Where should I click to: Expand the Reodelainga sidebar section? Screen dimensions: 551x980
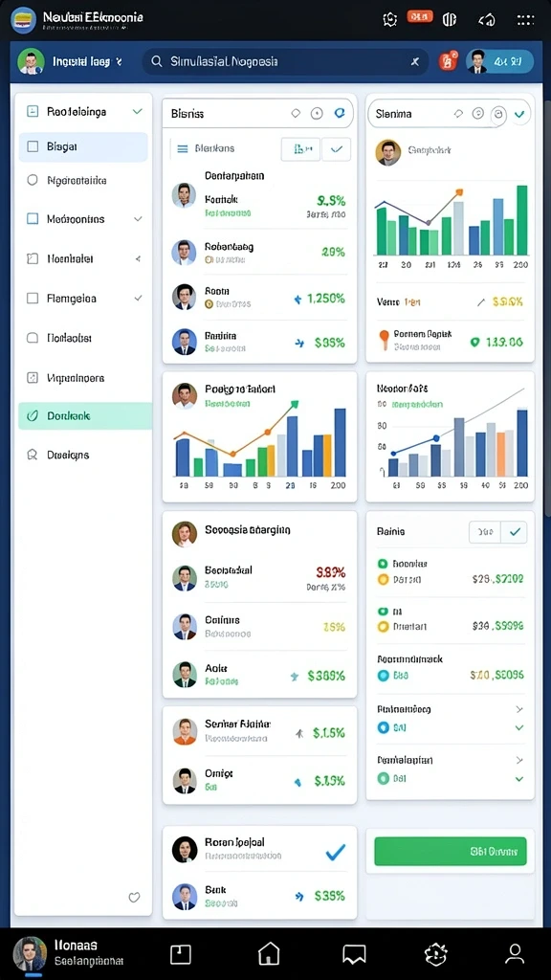[x=138, y=112]
